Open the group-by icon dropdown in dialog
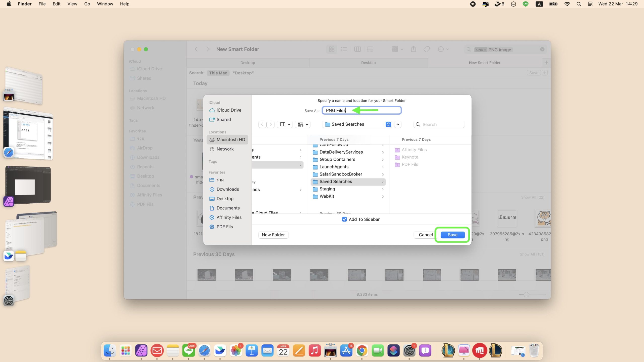Screen dimensions: 644x362 tap(303, 124)
